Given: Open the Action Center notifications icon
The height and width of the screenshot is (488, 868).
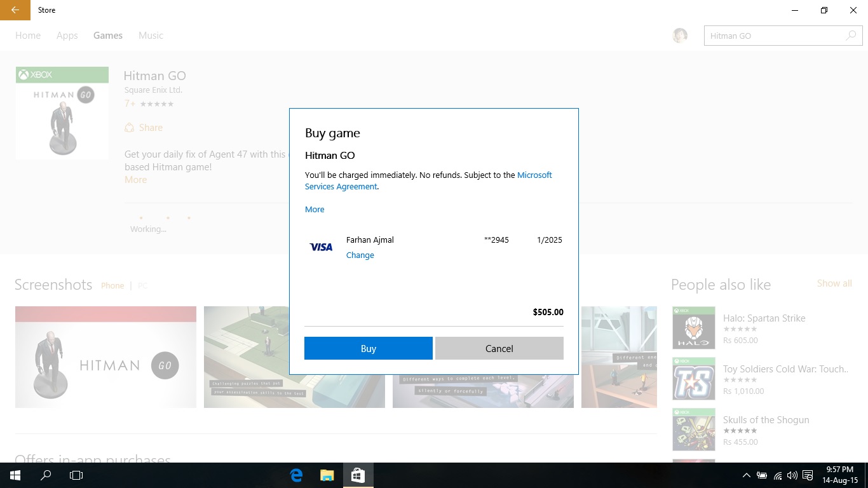Looking at the screenshot, I should (808, 475).
